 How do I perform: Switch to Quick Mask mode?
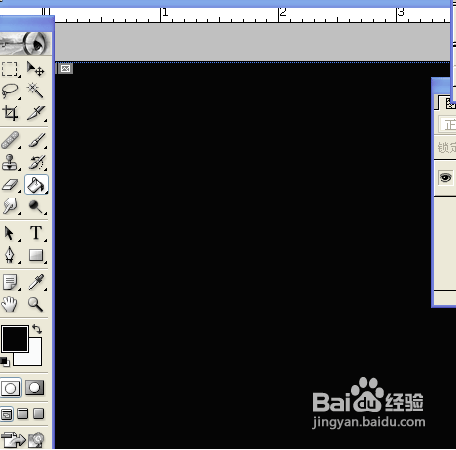click(35, 388)
